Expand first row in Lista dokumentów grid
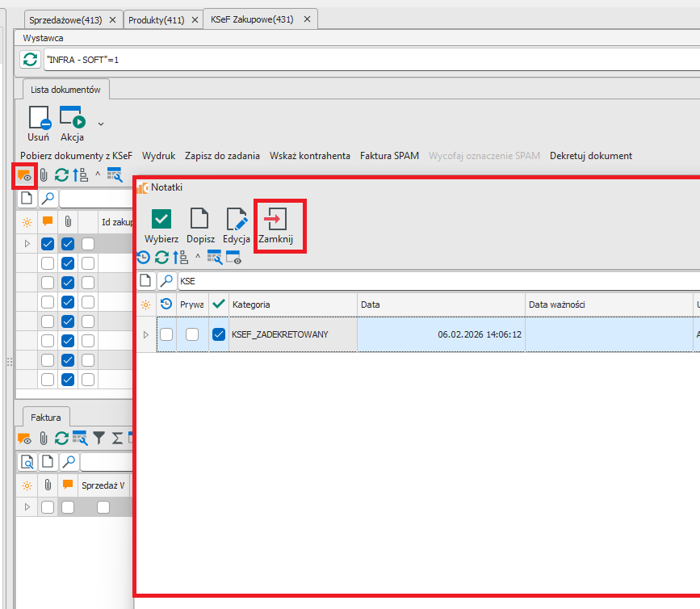The width and height of the screenshot is (700, 609). pyautogui.click(x=27, y=243)
